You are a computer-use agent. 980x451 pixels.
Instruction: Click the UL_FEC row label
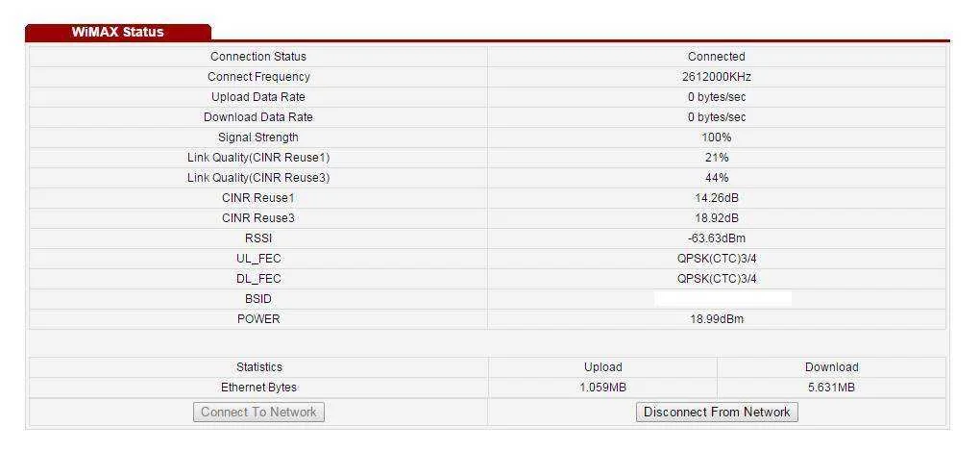pos(258,259)
